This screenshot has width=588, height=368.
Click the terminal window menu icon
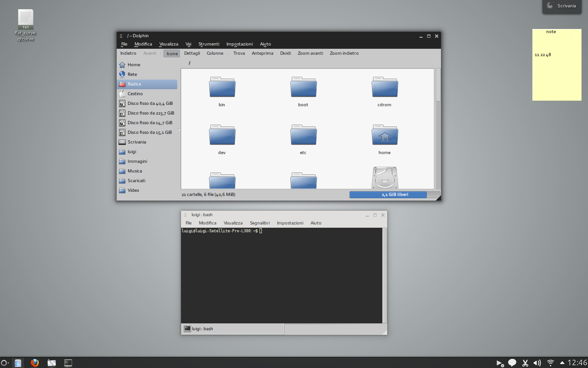[185, 215]
